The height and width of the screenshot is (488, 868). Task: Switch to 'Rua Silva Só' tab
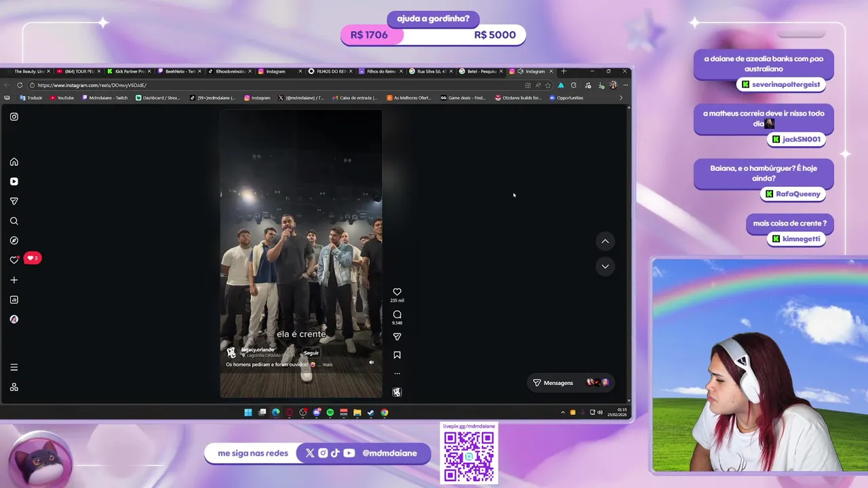tap(431, 71)
